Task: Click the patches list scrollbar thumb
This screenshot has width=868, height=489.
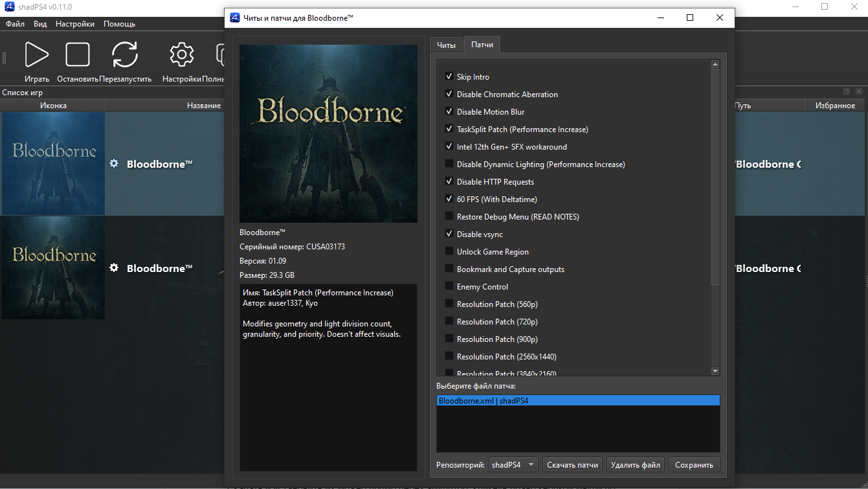Action: [x=715, y=177]
